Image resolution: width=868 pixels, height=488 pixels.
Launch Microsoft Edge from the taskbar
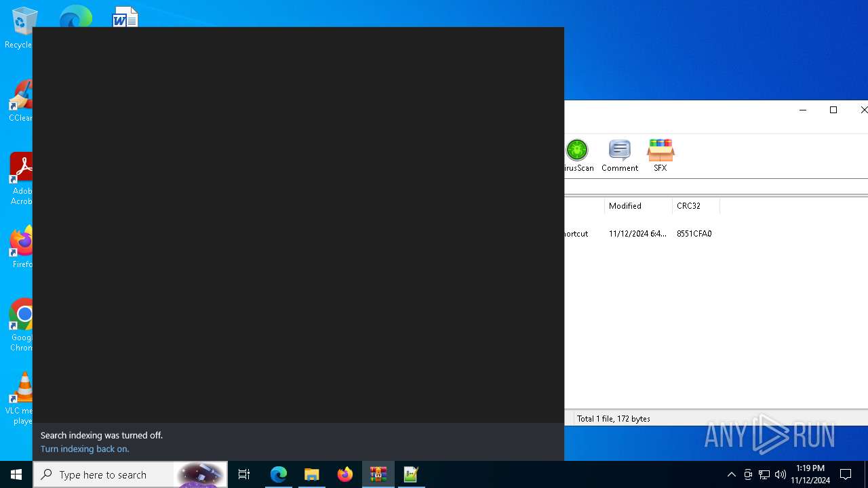click(x=279, y=474)
